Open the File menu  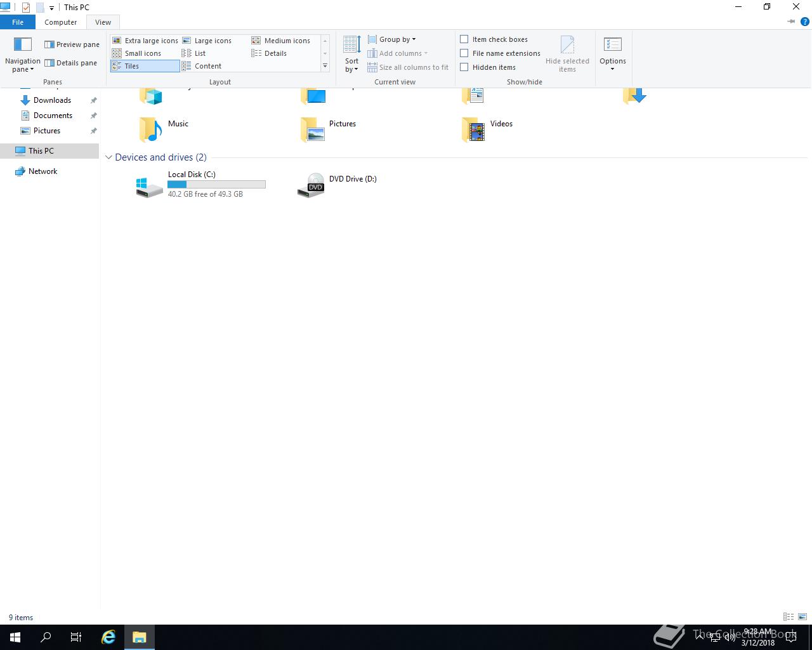[x=18, y=22]
